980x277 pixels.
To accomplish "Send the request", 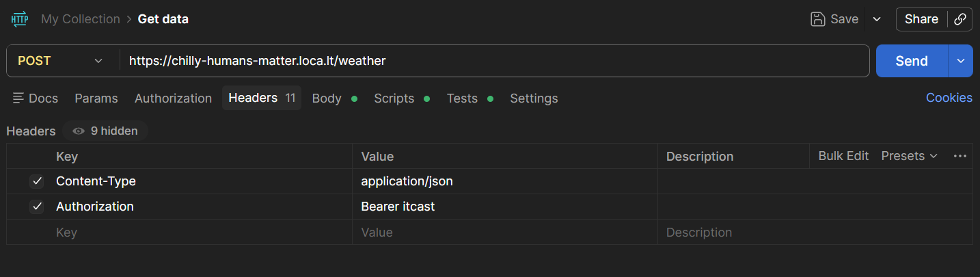I will [912, 61].
